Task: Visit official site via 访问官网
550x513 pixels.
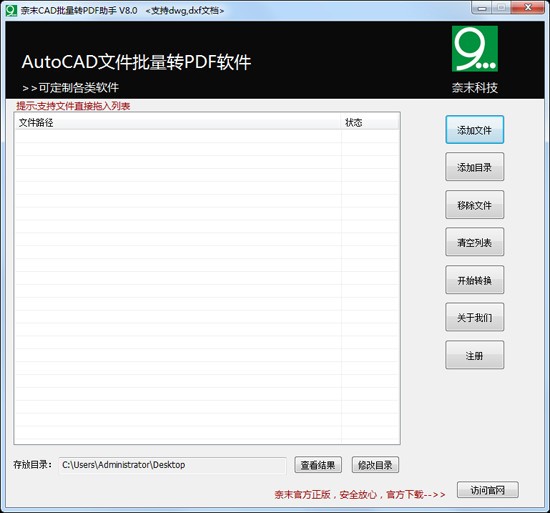Action: [x=488, y=490]
